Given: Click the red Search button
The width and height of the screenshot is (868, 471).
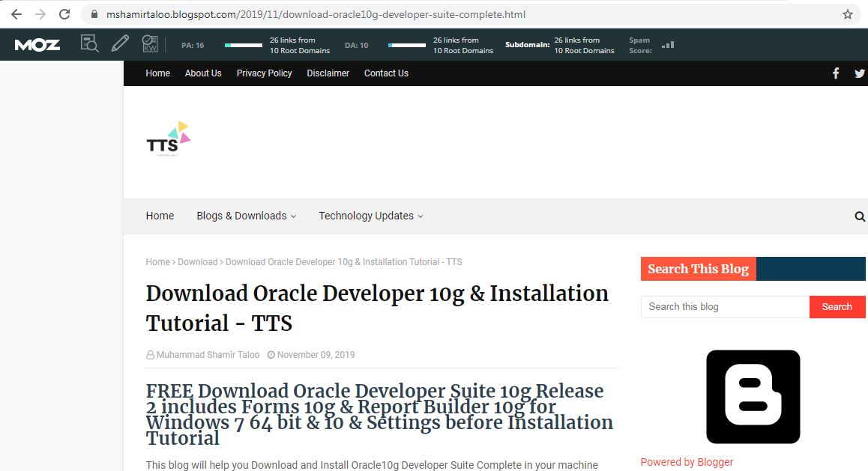Looking at the screenshot, I should coord(837,306).
